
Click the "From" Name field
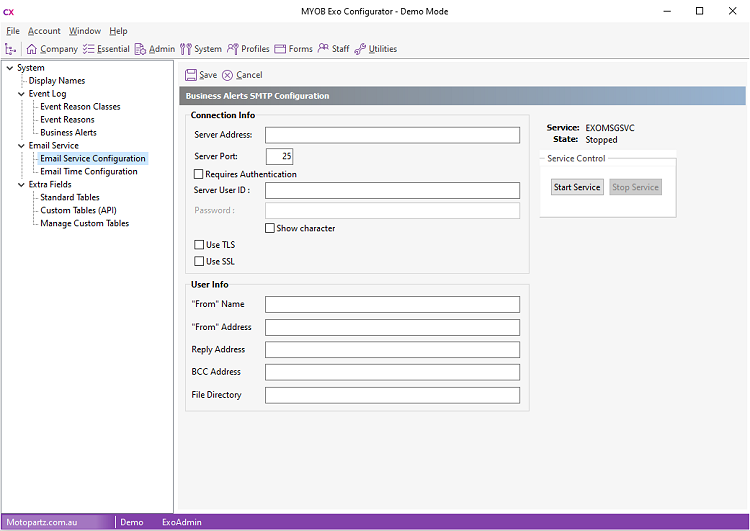tap(392, 304)
